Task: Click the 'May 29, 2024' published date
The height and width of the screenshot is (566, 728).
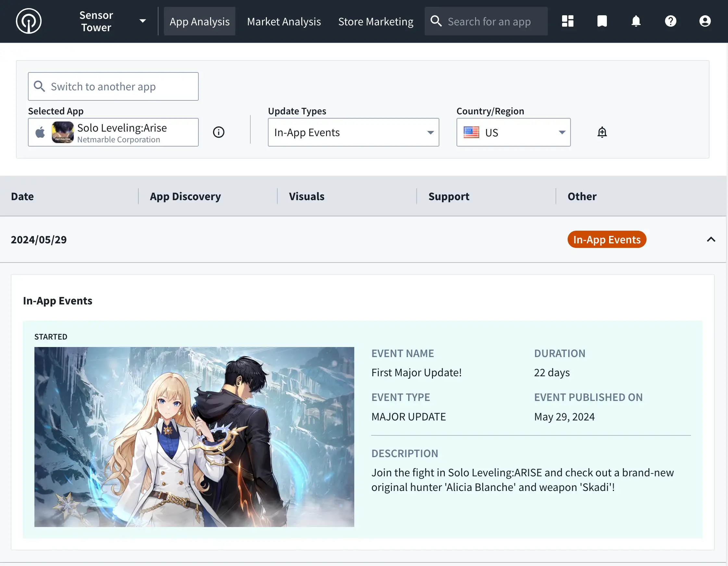Action: (x=564, y=417)
